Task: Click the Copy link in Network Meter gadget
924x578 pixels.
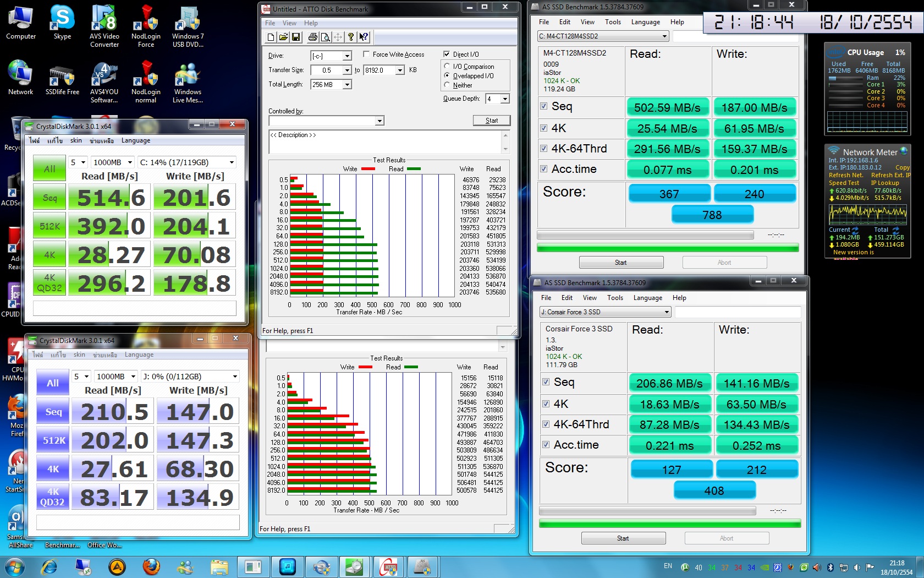Action: (x=903, y=167)
